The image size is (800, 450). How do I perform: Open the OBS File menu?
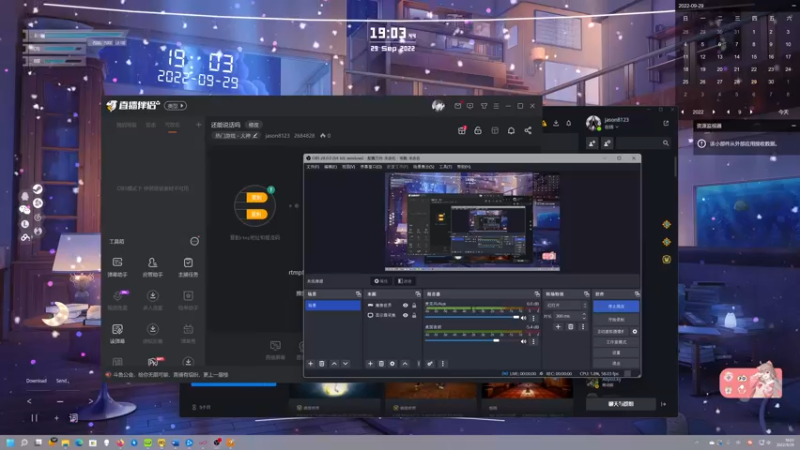coord(312,167)
